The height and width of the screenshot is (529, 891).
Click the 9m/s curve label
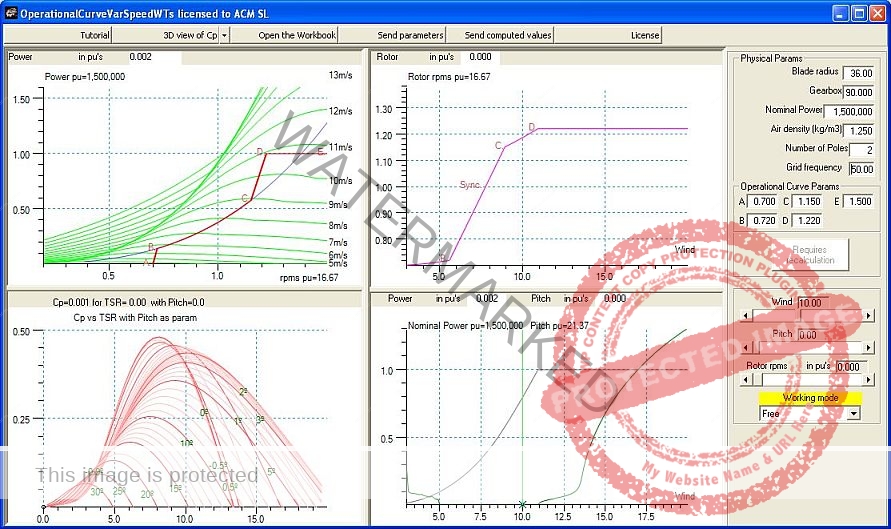(x=338, y=205)
